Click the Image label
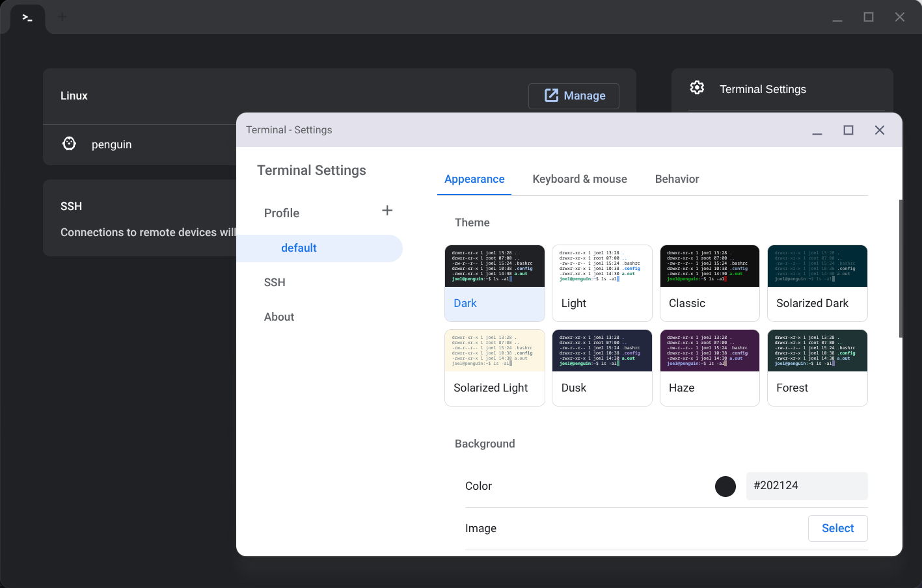 click(481, 528)
